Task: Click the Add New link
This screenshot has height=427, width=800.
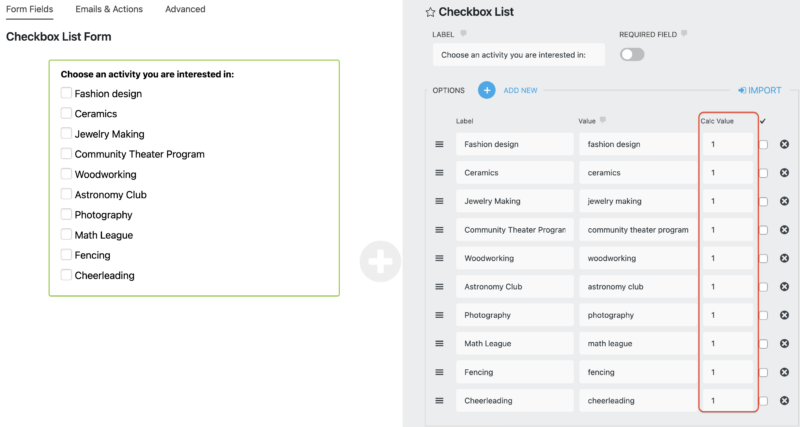Action: tap(520, 90)
